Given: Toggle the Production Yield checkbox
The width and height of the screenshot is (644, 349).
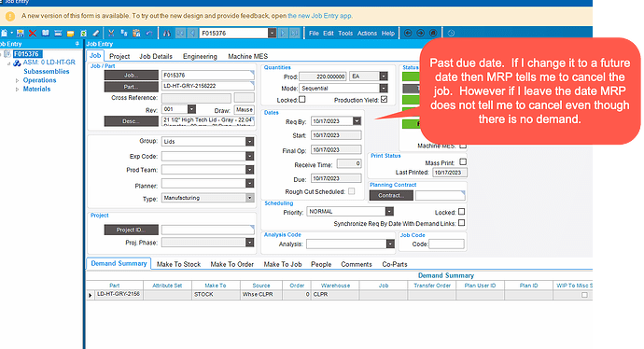Looking at the screenshot, I should click(x=384, y=99).
